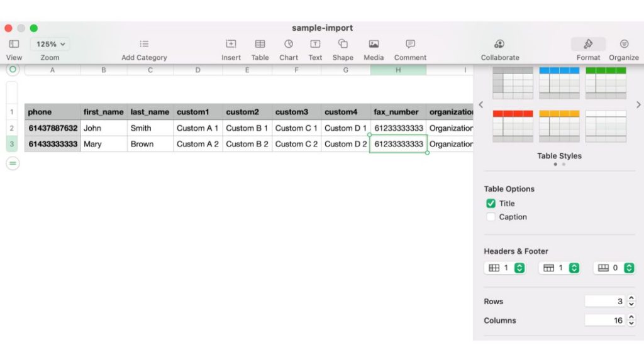This screenshot has height=362, width=644.
Task: Apply the plain white table style
Action: click(606, 126)
